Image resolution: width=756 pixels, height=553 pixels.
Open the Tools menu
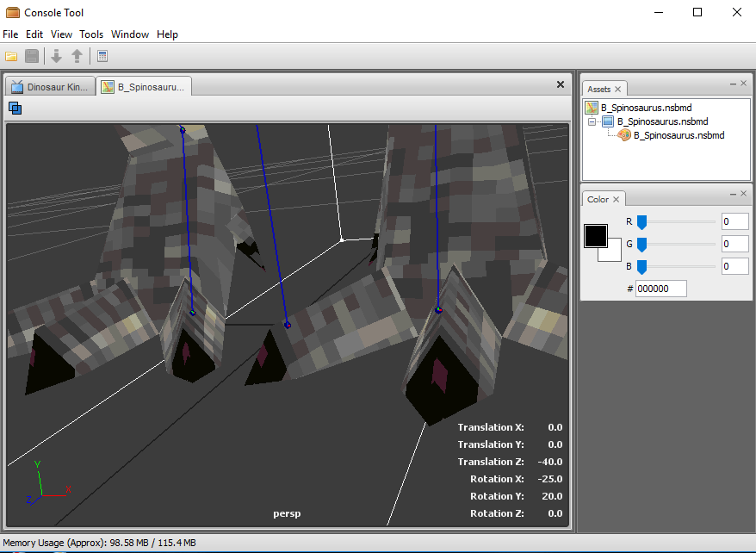click(x=91, y=34)
